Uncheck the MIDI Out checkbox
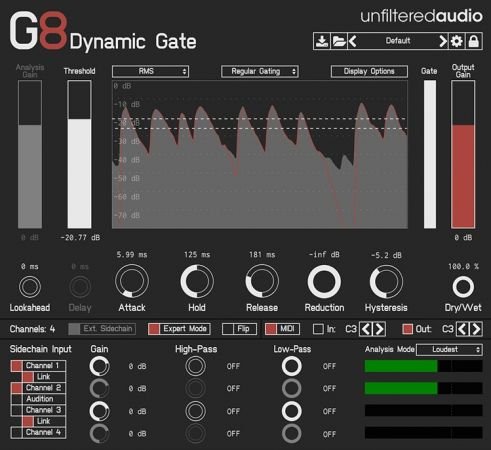491x450 pixels. [407, 329]
